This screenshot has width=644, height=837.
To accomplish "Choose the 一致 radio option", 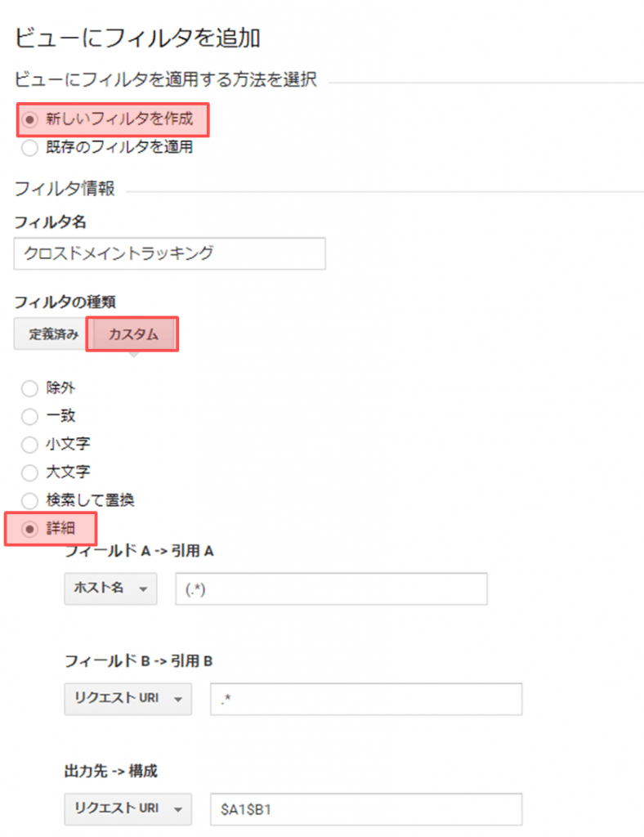I will pos(30,417).
